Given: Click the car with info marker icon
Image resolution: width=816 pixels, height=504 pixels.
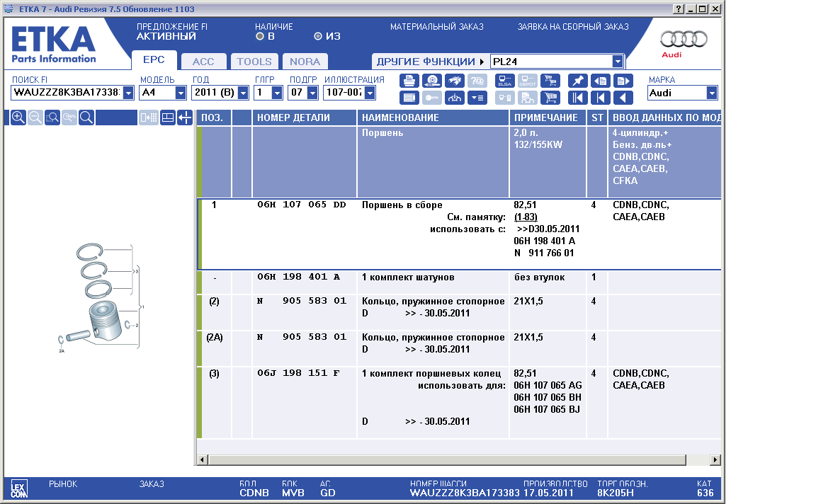Looking at the screenshot, I should [454, 98].
